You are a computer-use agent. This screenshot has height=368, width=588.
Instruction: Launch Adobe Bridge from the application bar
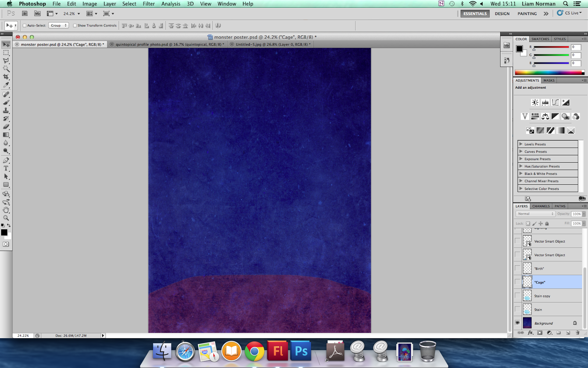coord(25,14)
